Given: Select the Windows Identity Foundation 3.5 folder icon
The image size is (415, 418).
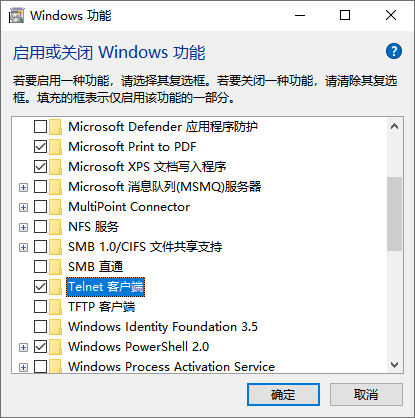Looking at the screenshot, I should click(x=55, y=327).
